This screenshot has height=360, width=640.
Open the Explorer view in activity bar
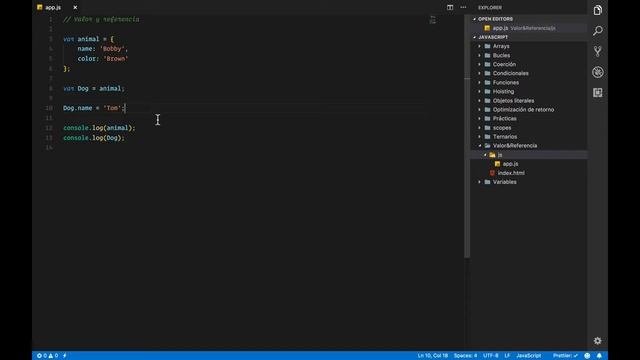(598, 10)
